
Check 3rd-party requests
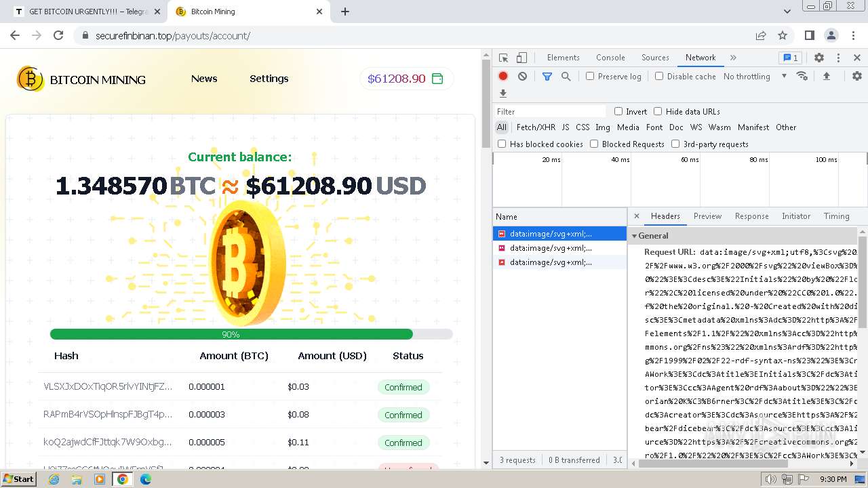[675, 144]
